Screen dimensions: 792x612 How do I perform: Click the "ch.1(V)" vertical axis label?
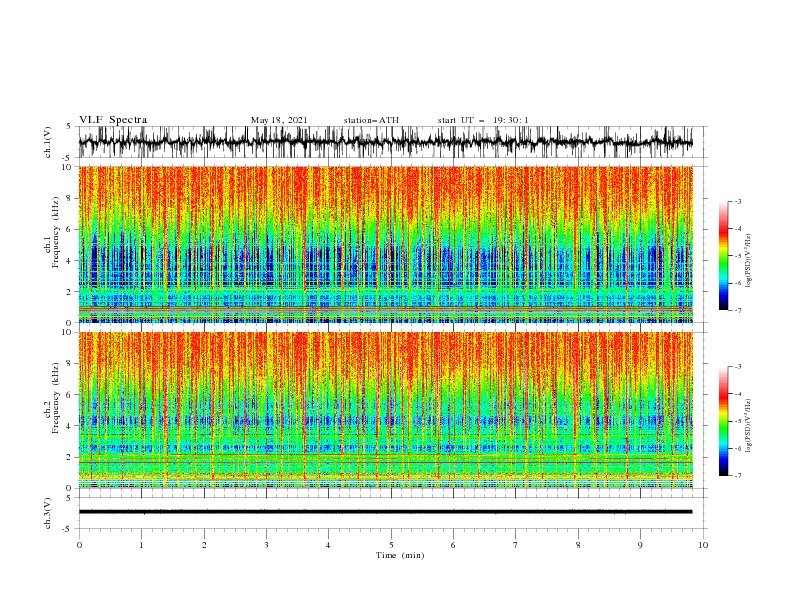[x=48, y=142]
